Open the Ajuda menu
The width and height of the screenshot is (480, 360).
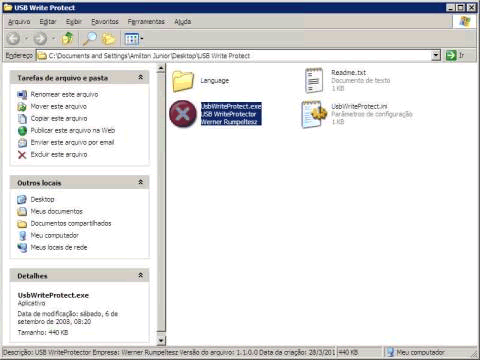pos(183,22)
